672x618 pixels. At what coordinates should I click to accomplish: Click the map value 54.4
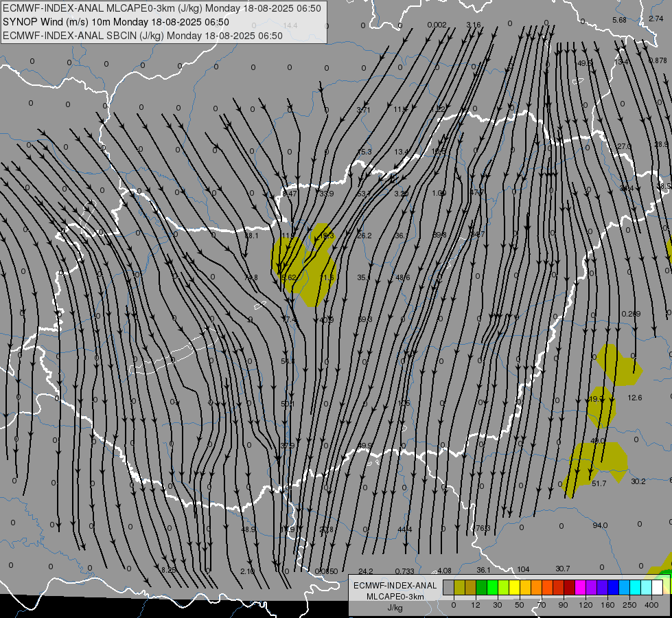click(288, 362)
